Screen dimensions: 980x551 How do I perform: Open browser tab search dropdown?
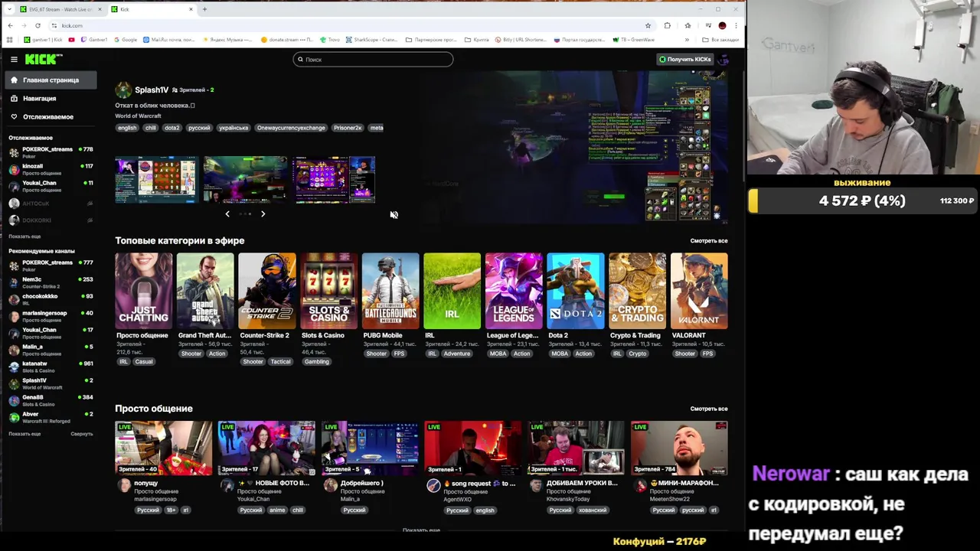point(9,9)
